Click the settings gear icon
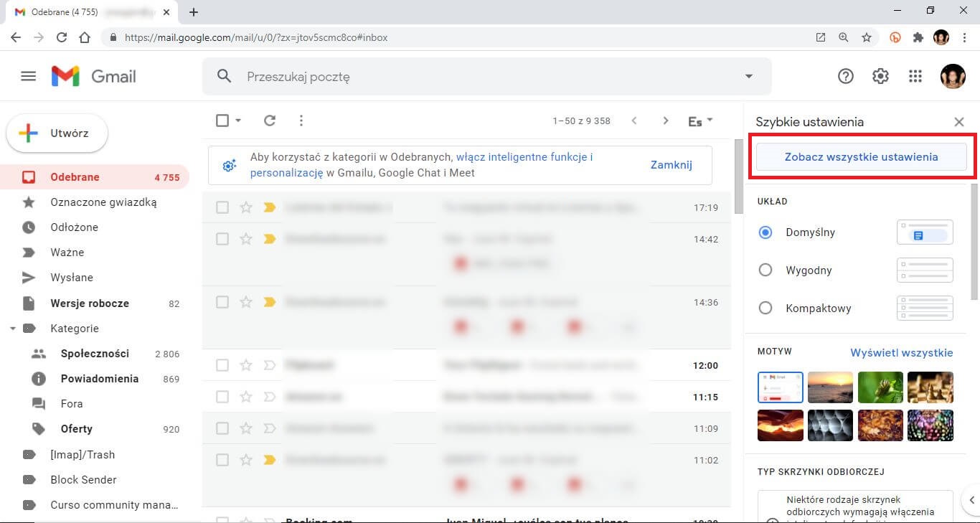 pyautogui.click(x=880, y=76)
